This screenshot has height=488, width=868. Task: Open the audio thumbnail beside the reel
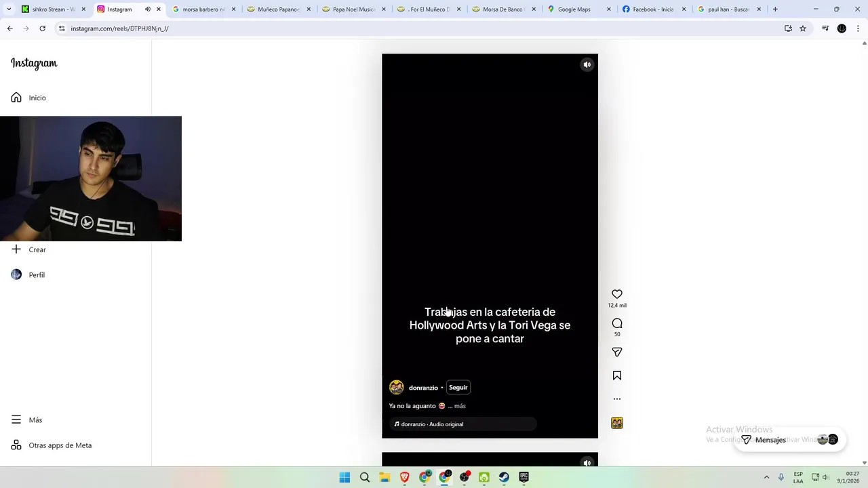[616, 423]
